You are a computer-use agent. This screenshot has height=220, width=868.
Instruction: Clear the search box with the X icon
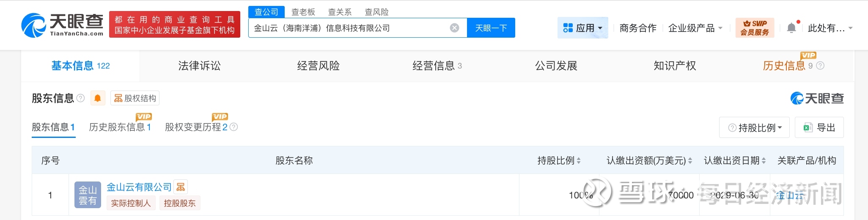(x=454, y=28)
